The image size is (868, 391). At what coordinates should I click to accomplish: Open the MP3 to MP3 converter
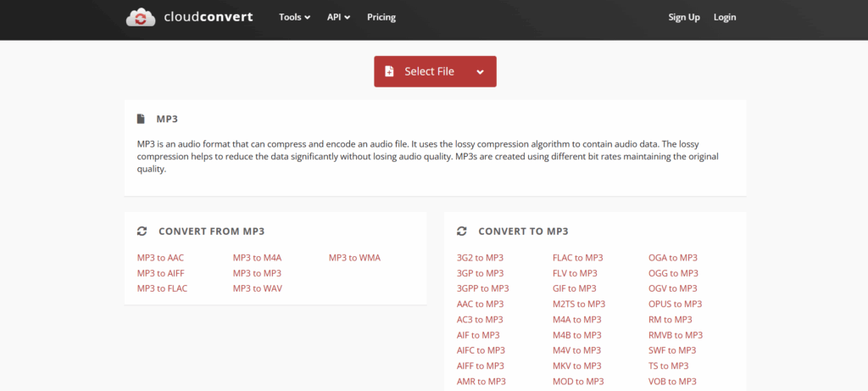[258, 273]
